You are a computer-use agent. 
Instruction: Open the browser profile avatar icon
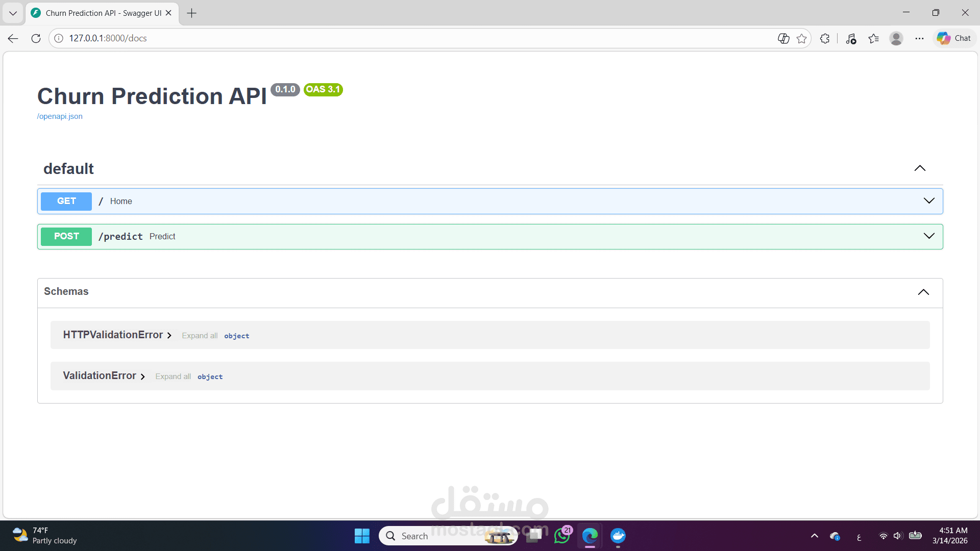pyautogui.click(x=896, y=38)
